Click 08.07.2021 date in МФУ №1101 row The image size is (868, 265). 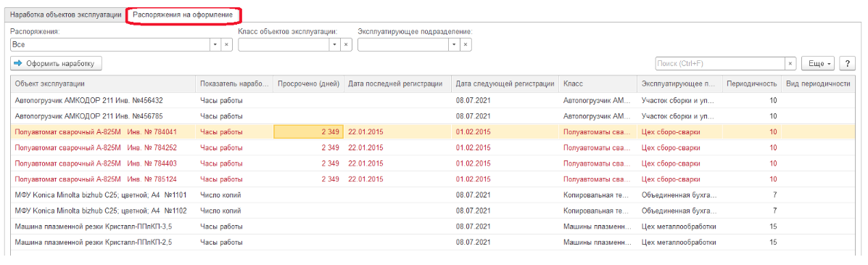[474, 195]
